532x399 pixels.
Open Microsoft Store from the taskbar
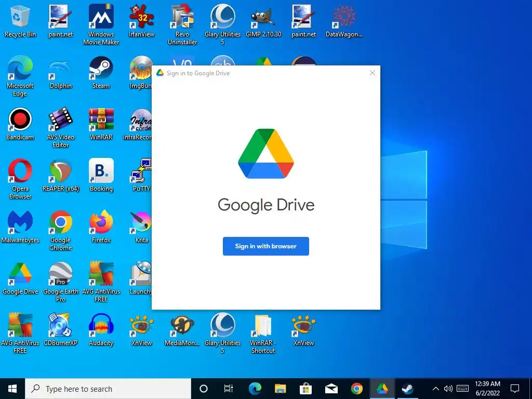tap(305, 389)
